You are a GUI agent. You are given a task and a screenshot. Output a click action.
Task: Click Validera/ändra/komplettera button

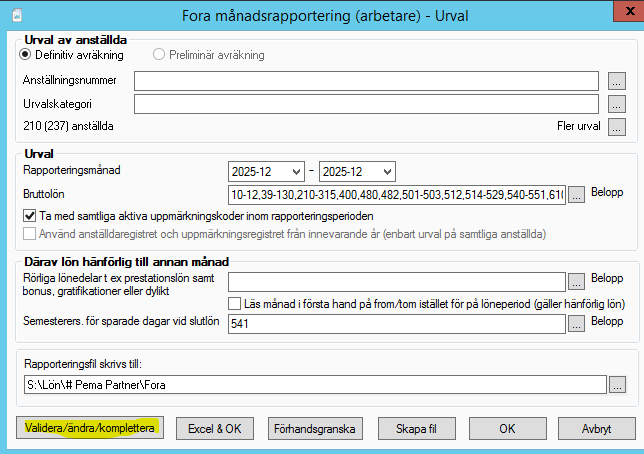coord(90,428)
